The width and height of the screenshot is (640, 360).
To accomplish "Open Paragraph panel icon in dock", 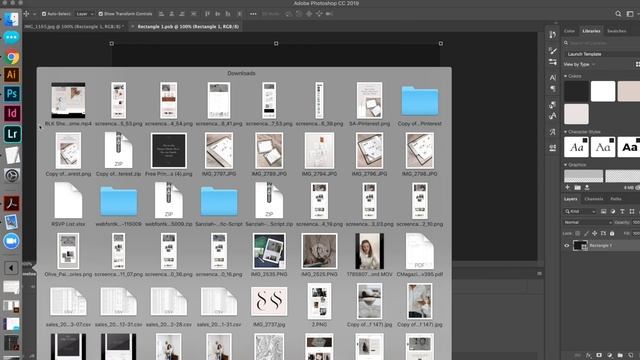I will 552,89.
